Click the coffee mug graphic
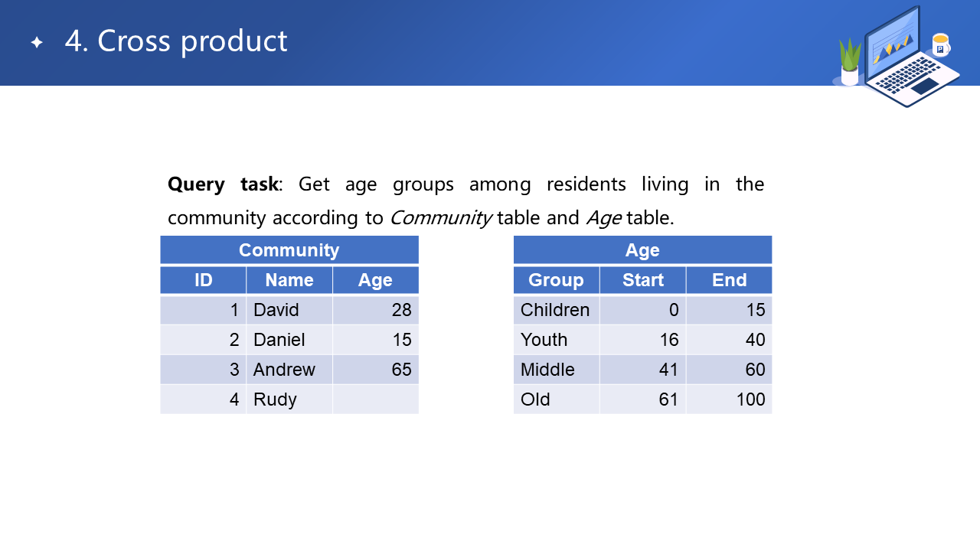The image size is (980, 551). [940, 45]
